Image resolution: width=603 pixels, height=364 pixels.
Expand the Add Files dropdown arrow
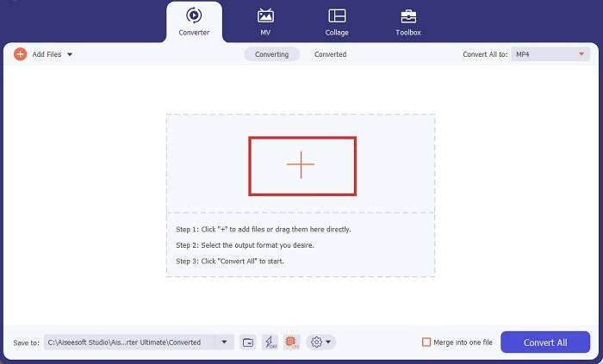(70, 54)
